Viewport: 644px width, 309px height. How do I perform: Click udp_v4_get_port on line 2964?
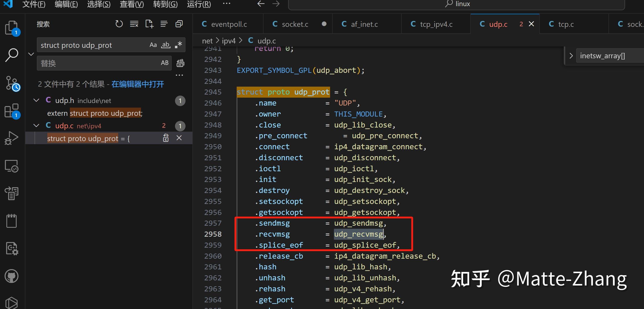[367, 300]
